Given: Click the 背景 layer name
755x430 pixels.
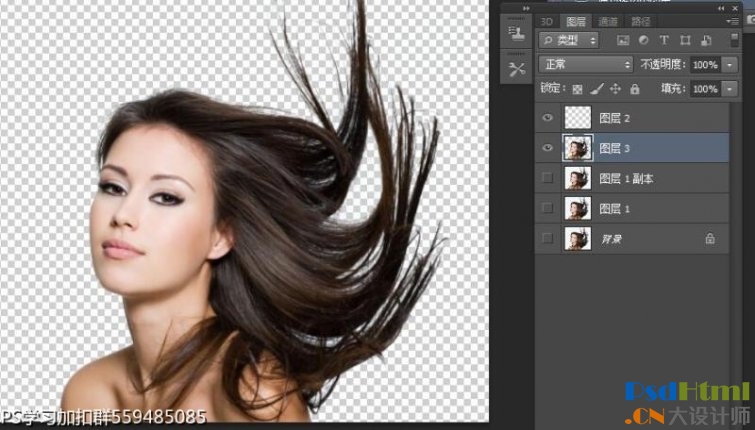Looking at the screenshot, I should pos(612,239).
